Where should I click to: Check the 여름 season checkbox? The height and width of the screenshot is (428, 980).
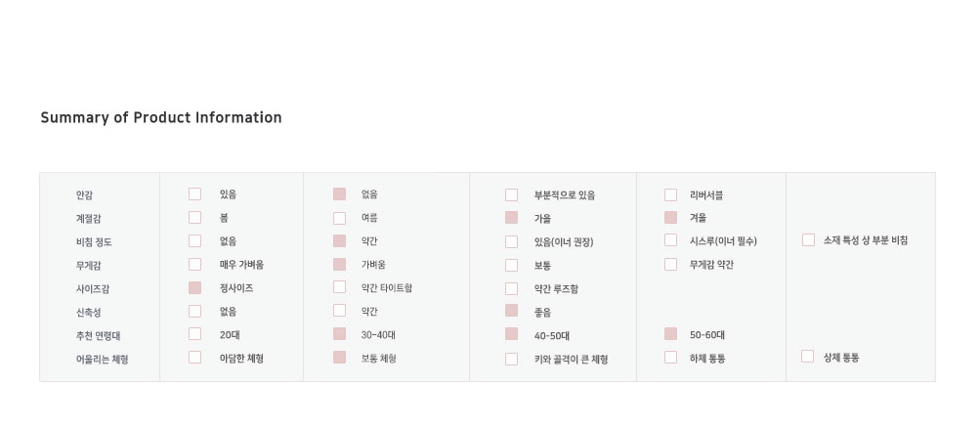(340, 218)
